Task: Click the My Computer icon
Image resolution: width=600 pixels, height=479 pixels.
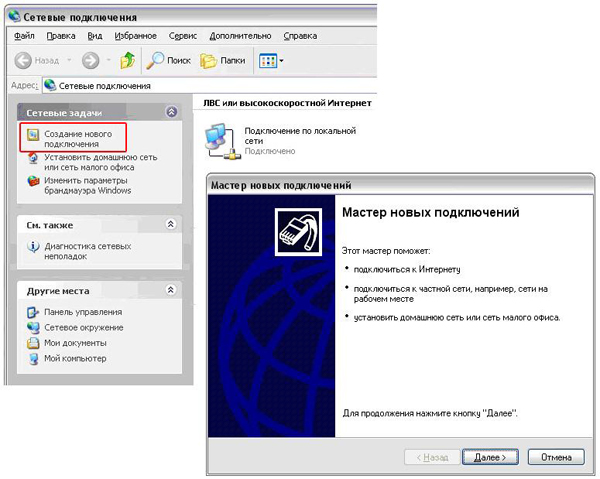Action: coord(33,359)
